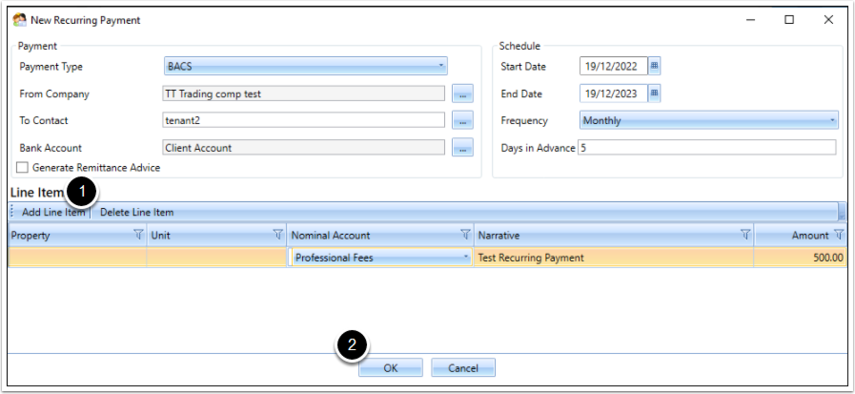
Task: Open the Start Date calendar picker
Action: (x=654, y=66)
